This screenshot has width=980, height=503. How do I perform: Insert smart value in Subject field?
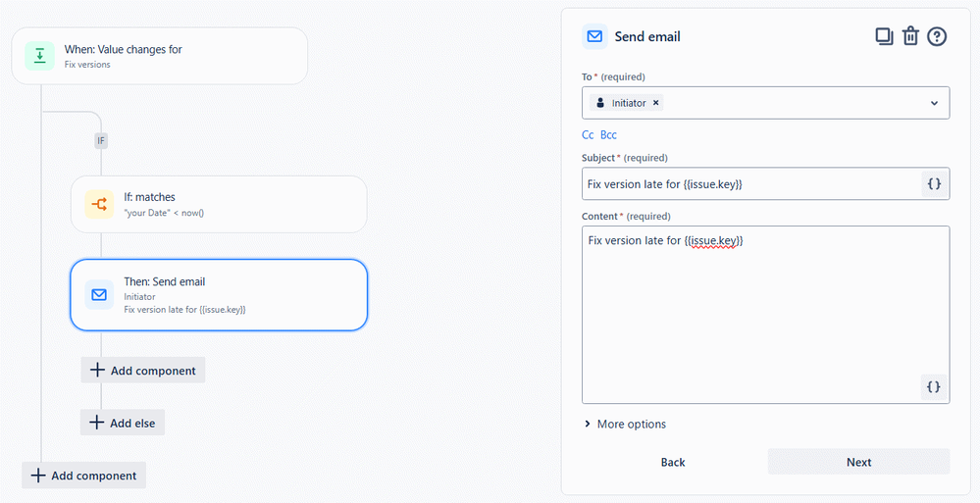(934, 183)
